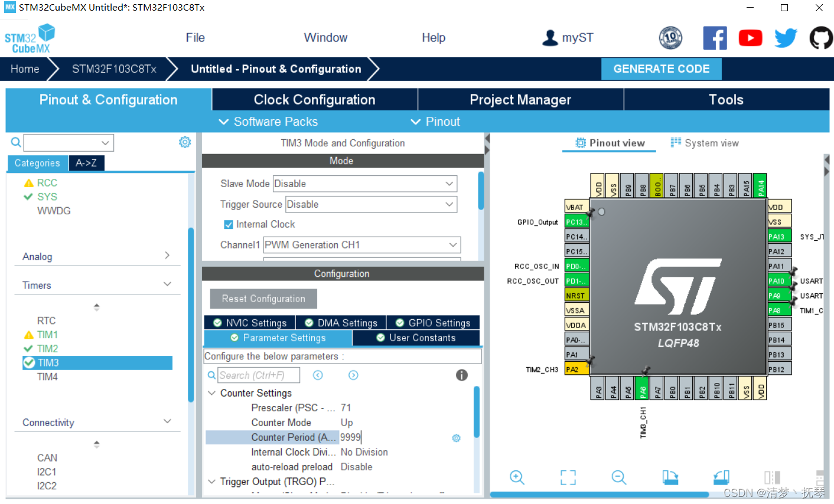Screen dimensions: 834x504
Task: Click STM32F103C8Tx breadcrumb
Action: (114, 69)
